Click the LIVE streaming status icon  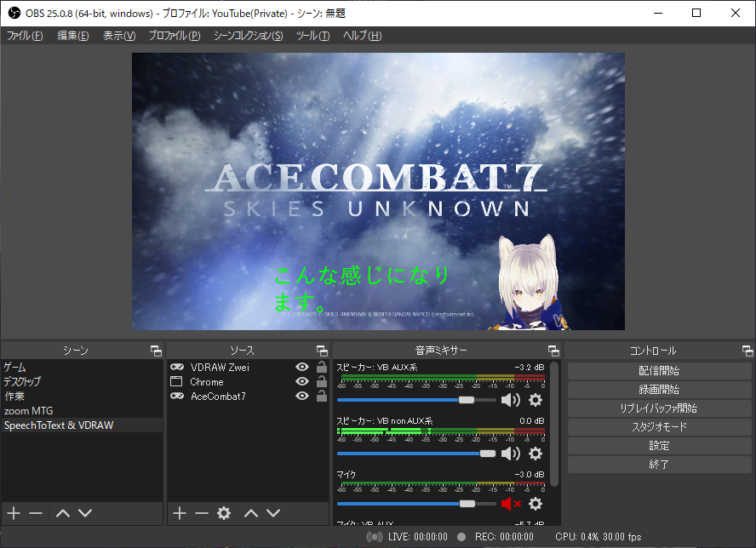click(375, 537)
